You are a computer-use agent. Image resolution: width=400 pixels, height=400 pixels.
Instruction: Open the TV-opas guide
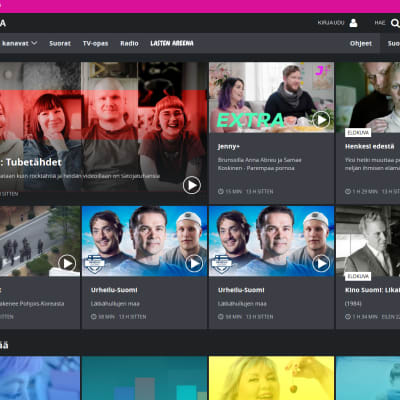pos(95,43)
